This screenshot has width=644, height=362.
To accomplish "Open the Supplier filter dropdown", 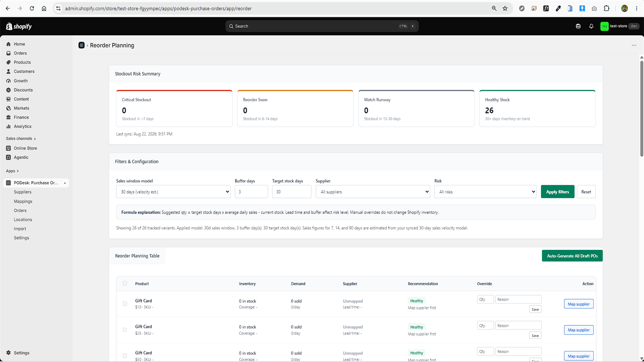I will (373, 192).
